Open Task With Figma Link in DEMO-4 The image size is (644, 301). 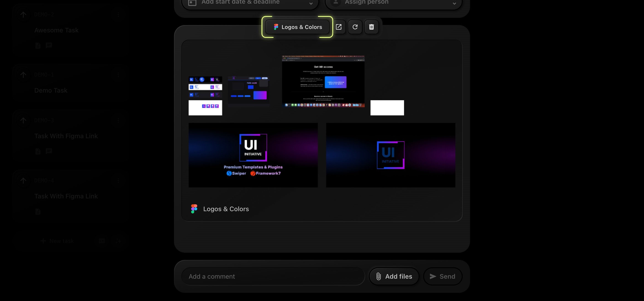66,196
